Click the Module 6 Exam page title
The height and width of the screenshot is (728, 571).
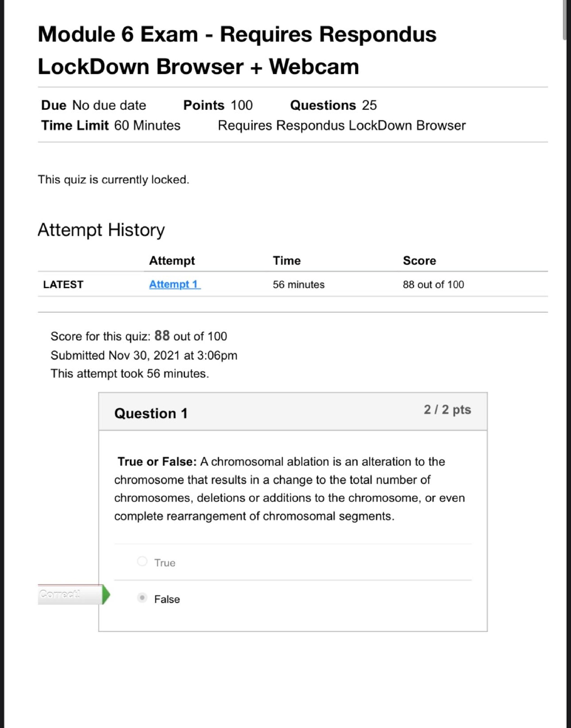click(237, 50)
